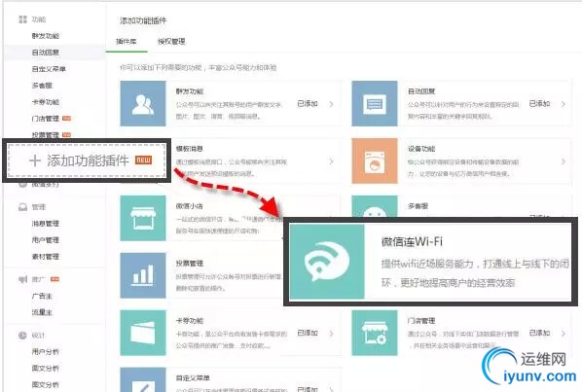This screenshot has height=392, width=582.
Task: Click the 门店管理 card title
Action: pos(421,320)
